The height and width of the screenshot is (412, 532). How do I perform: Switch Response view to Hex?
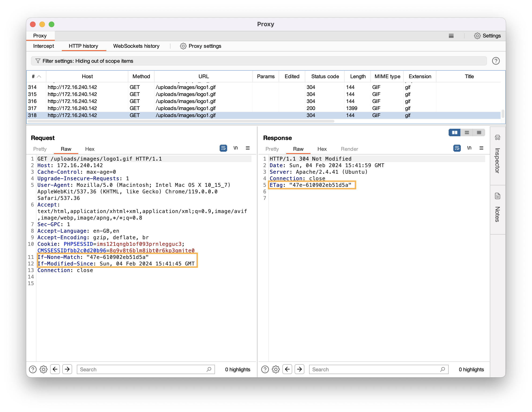(x=322, y=149)
